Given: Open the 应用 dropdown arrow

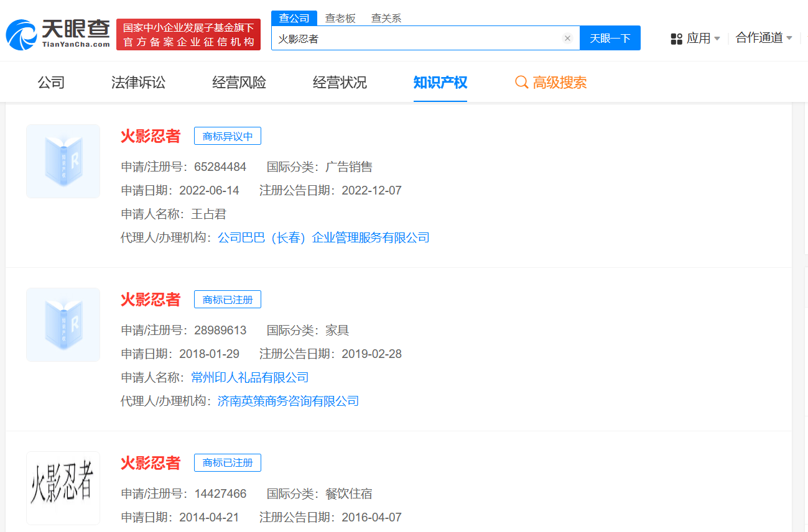Looking at the screenshot, I should pyautogui.click(x=717, y=39).
